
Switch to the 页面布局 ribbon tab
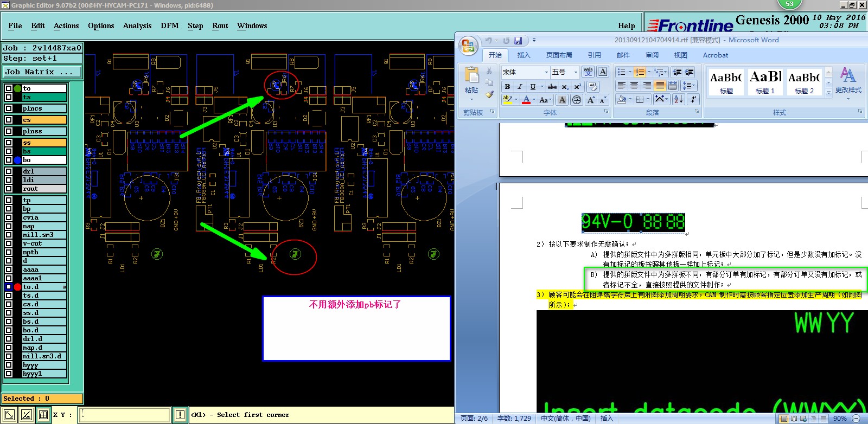pyautogui.click(x=559, y=55)
